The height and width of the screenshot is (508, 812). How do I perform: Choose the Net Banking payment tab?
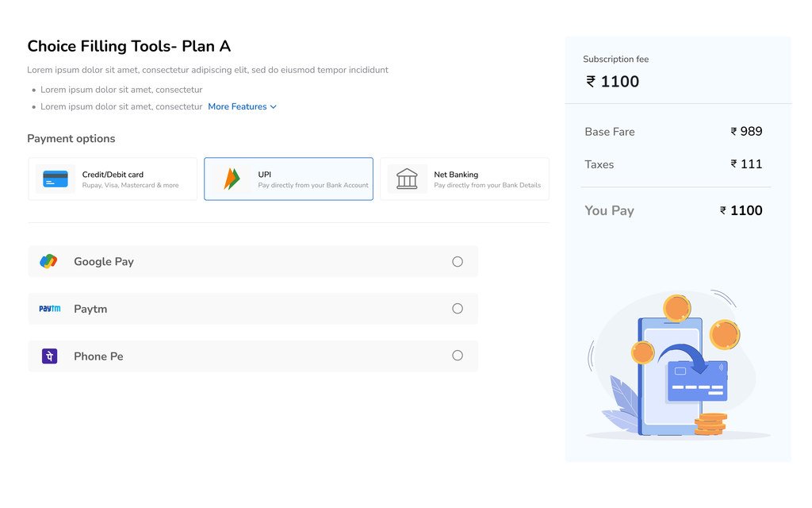click(465, 179)
